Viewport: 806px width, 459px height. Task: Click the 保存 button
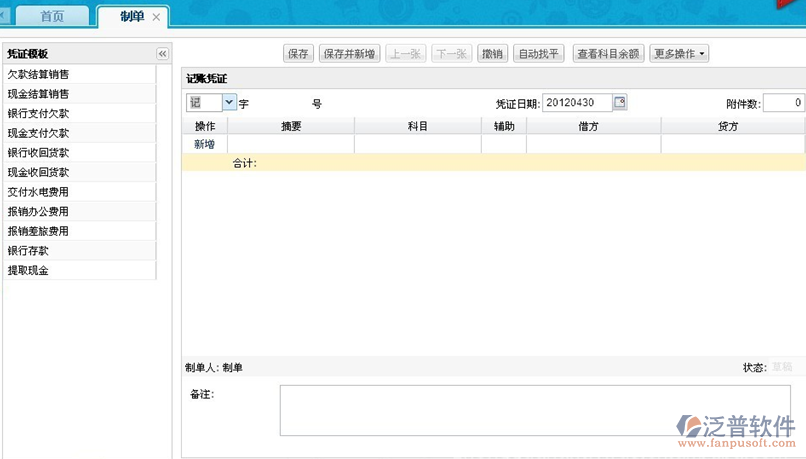tap(298, 54)
